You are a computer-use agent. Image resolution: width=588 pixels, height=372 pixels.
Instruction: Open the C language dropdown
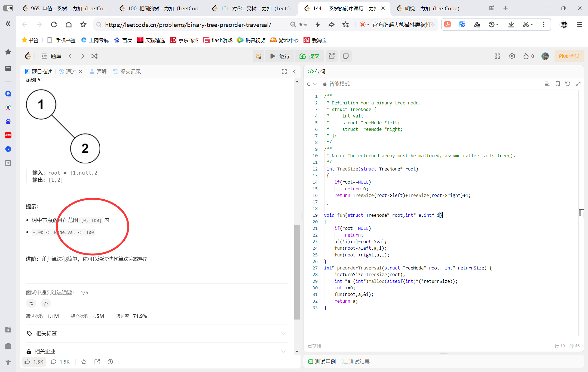pyautogui.click(x=312, y=84)
